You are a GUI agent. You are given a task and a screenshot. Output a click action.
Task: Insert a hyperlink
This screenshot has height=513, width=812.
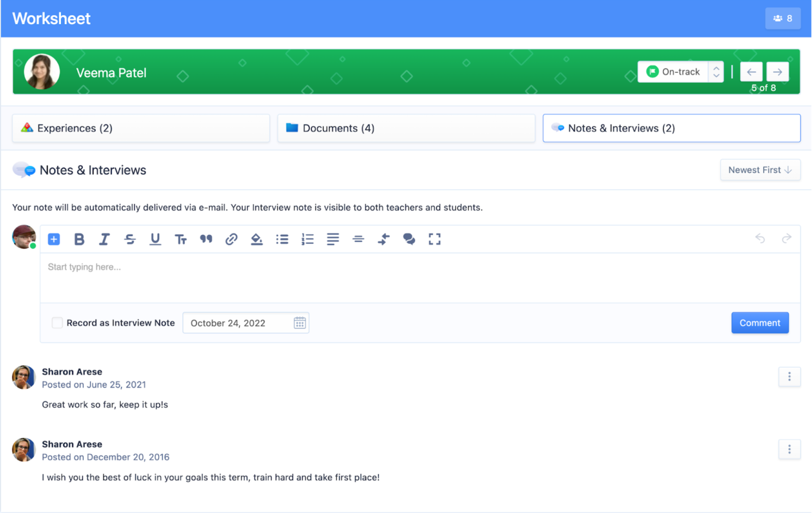click(x=231, y=239)
